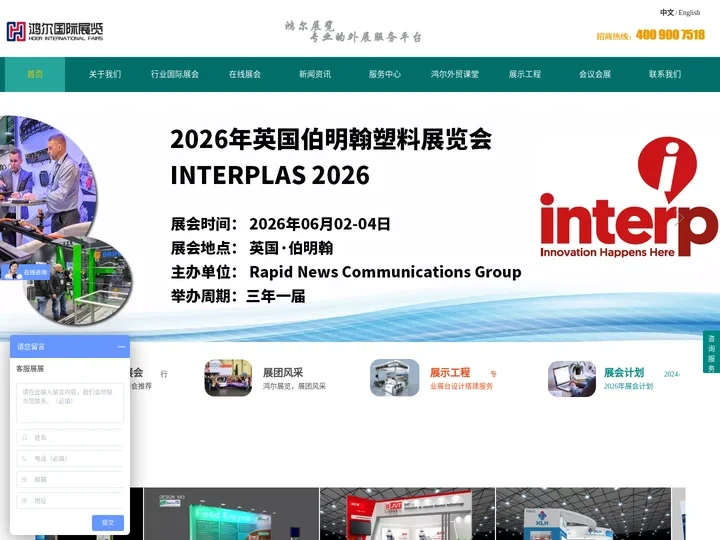Open the 展会计划 link title
Screen dimensions: 720x540
(624, 372)
